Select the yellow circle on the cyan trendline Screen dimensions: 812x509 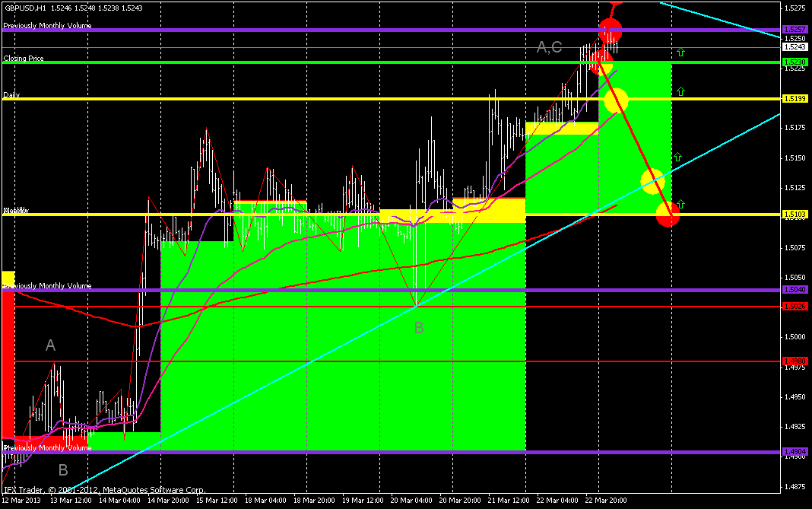tap(652, 181)
